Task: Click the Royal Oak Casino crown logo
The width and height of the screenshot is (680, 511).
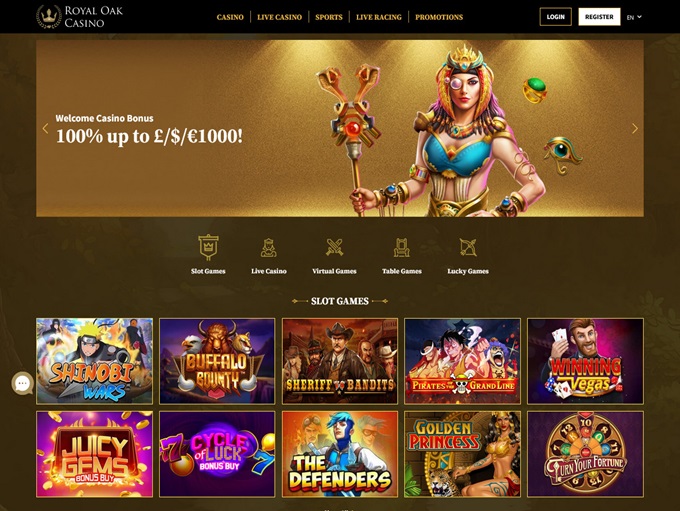Action: click(49, 17)
